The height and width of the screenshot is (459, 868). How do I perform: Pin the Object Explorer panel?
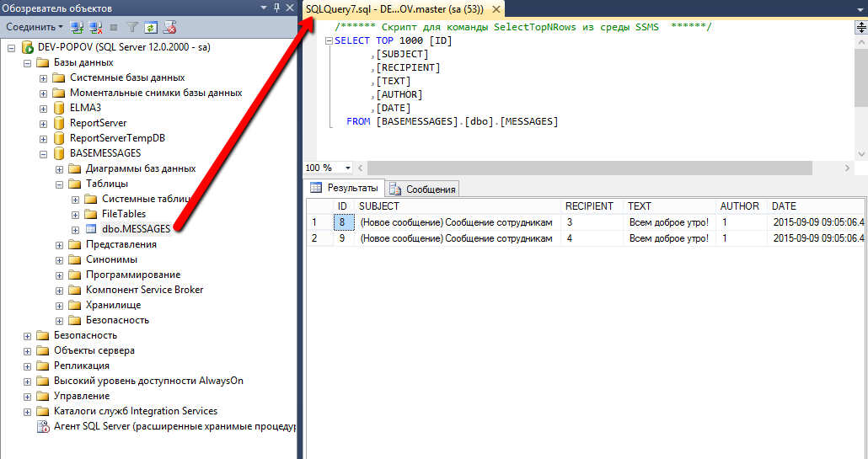(x=277, y=8)
